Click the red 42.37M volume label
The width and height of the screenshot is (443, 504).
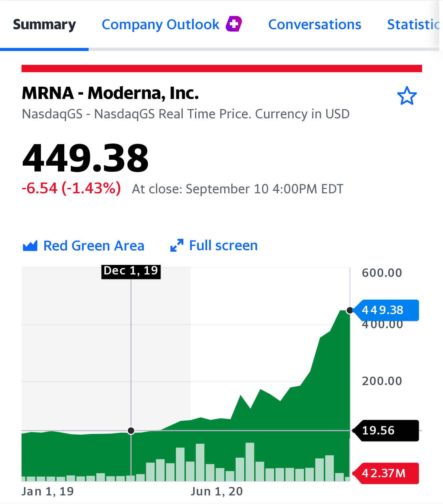386,473
